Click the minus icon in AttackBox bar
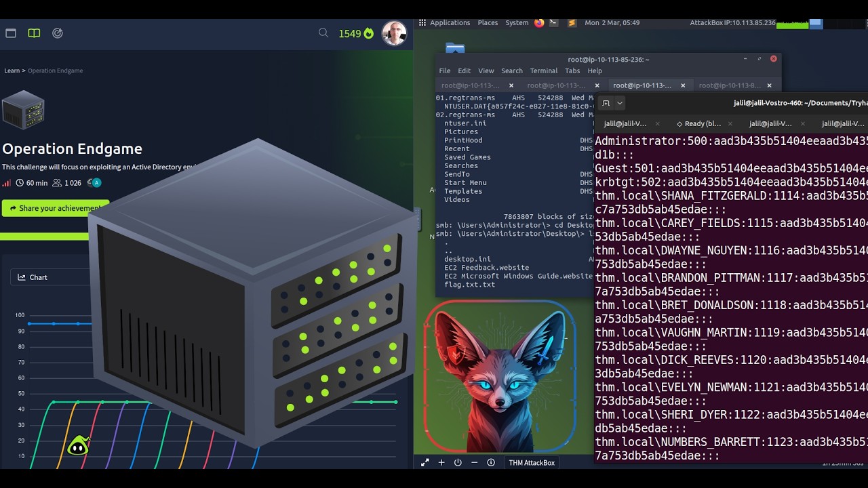Screen dimensions: 868x488 click(x=474, y=462)
